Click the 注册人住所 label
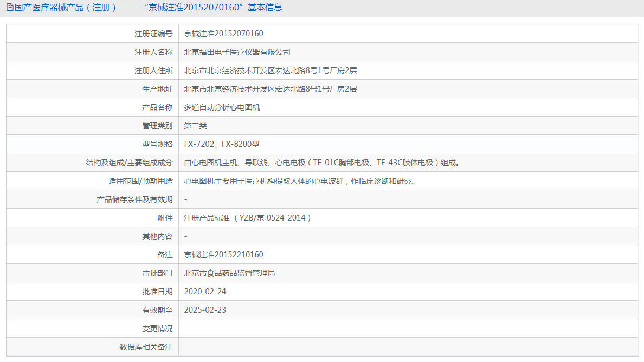 (153, 70)
